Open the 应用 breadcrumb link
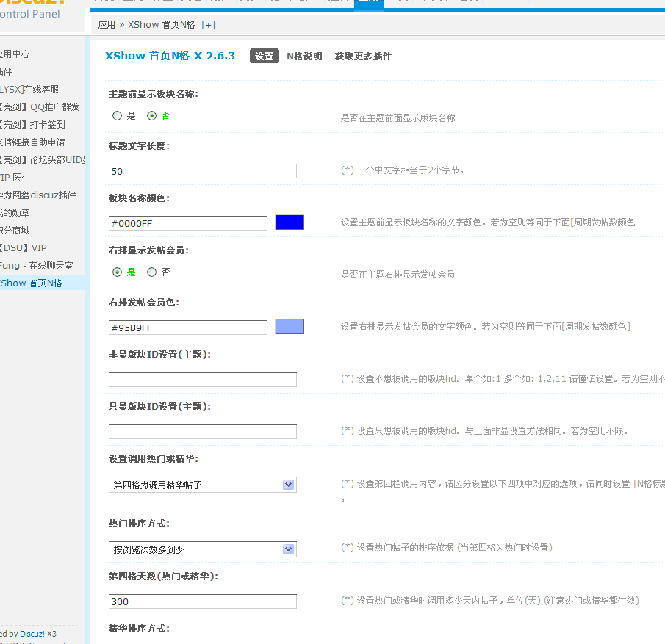 coord(107,24)
